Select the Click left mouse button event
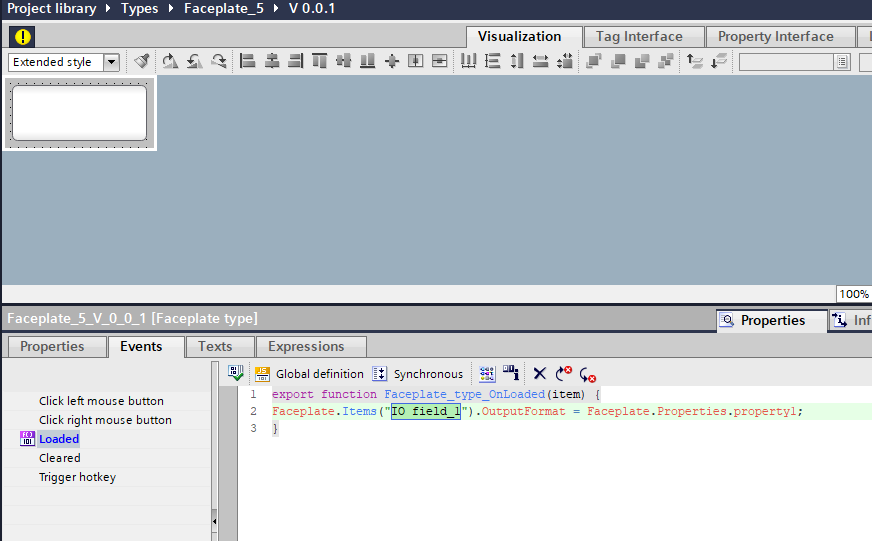The height and width of the screenshot is (541, 872). [101, 401]
